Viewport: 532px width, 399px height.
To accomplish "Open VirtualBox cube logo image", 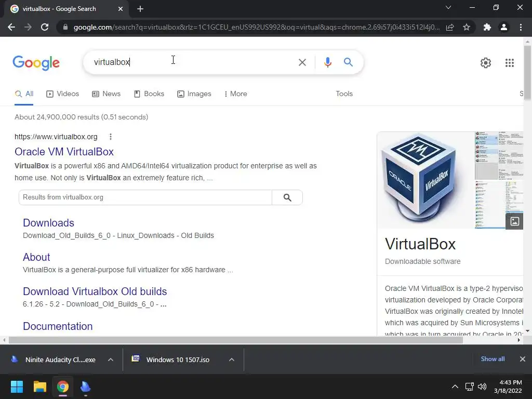I will (425, 180).
